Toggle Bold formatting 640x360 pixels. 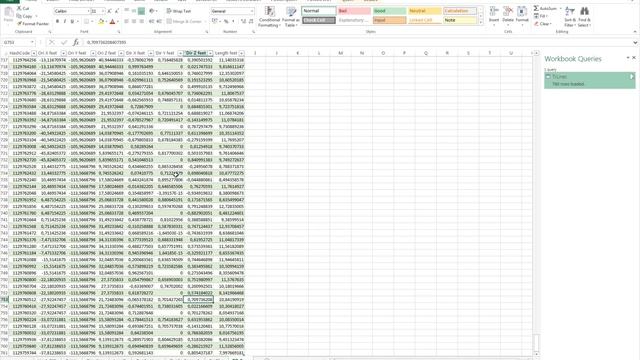(57, 22)
